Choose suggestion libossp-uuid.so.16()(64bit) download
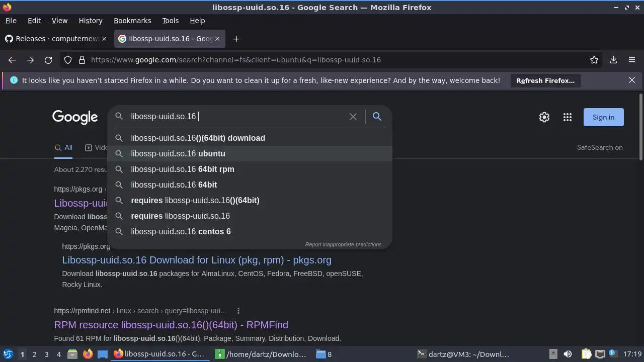This screenshot has height=362, width=644. (x=250, y=138)
